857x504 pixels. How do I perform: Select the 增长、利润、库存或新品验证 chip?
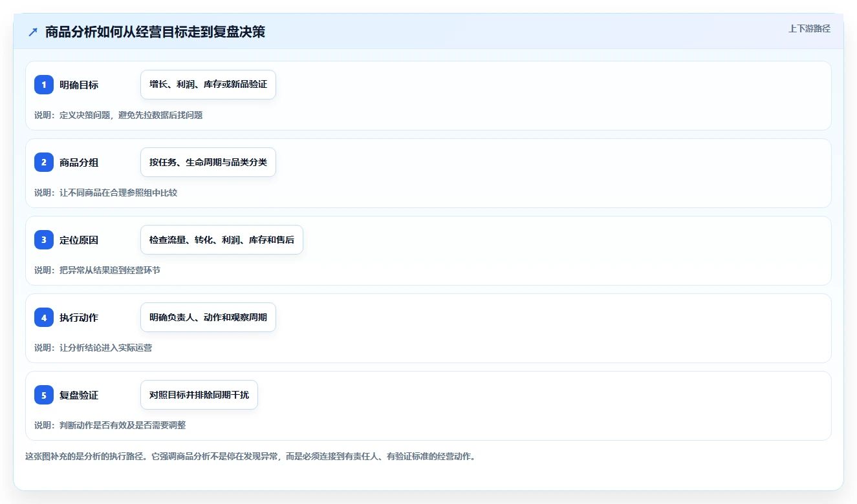[208, 85]
